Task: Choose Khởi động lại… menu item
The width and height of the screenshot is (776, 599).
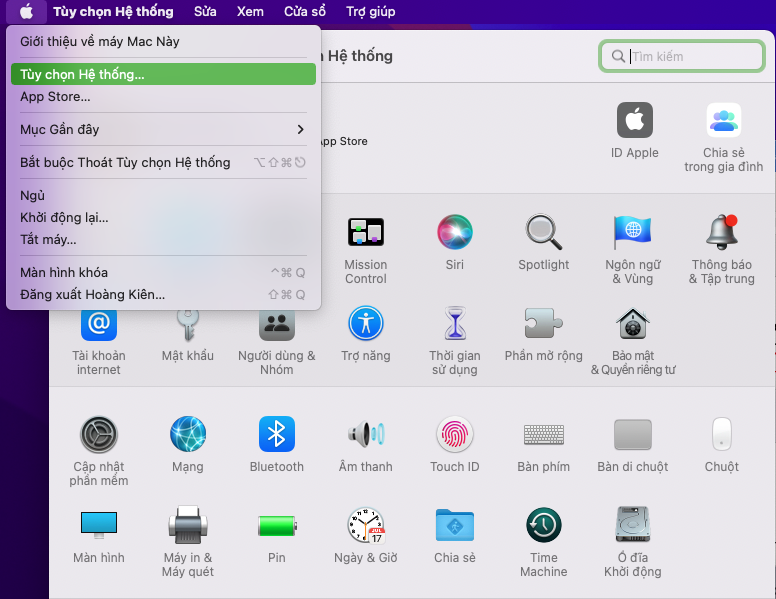Action: [163, 217]
